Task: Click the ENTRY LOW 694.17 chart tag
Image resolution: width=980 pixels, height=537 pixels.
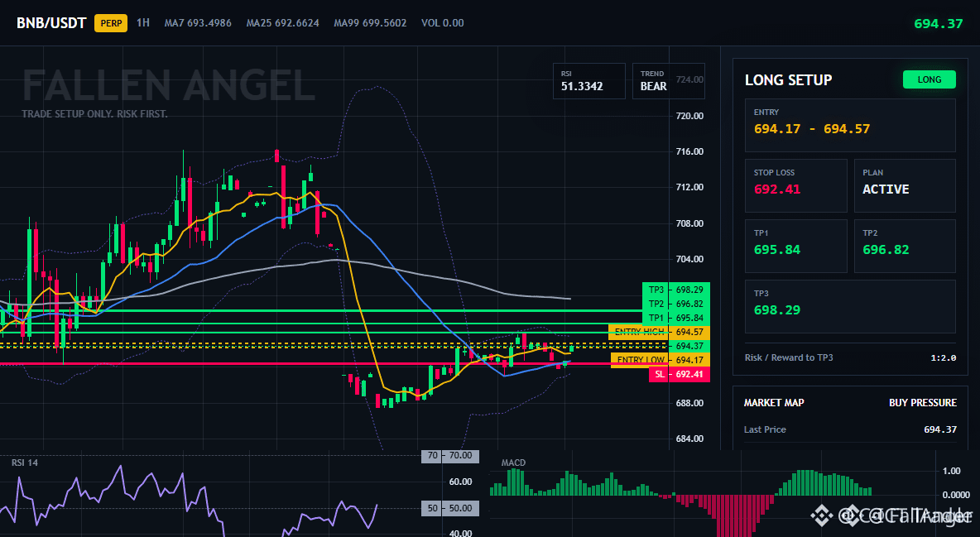Action: click(x=660, y=360)
